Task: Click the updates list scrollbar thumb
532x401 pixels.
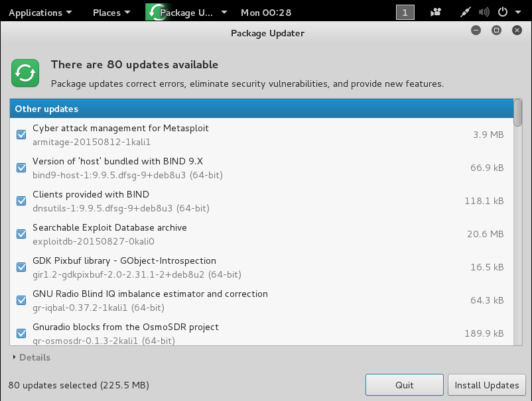Action: pos(518,113)
